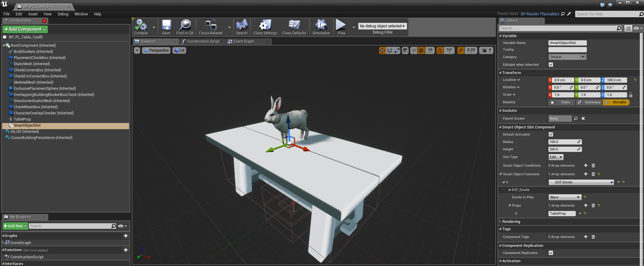Toggle the Default Activated checkbox

click(x=551, y=134)
